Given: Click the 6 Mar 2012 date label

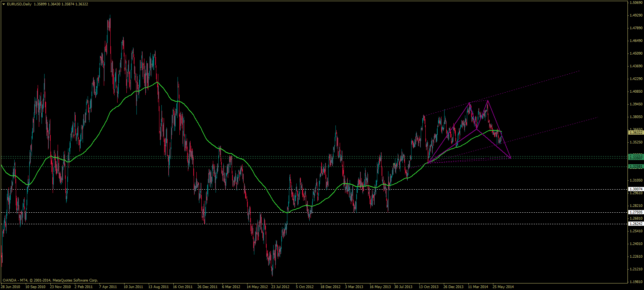Looking at the screenshot, I should point(231,287).
